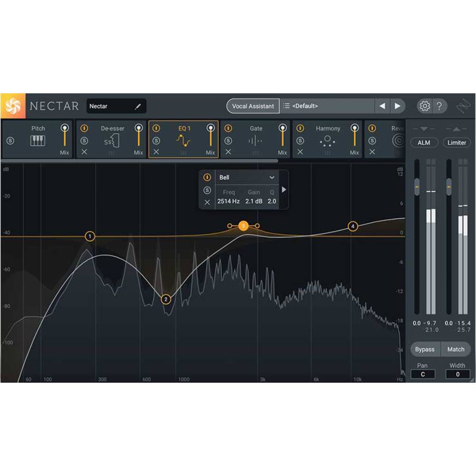Select the Pitch module piano icon
Viewport: 476px width, 476px height.
[x=38, y=141]
